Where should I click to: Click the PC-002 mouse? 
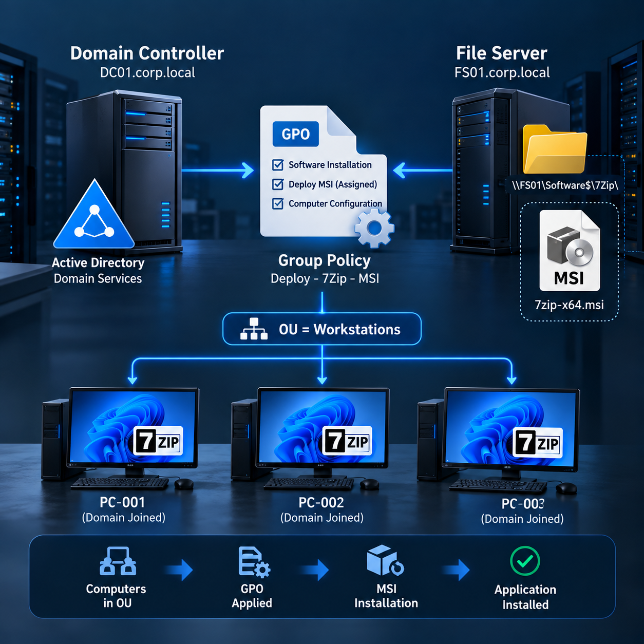click(370, 484)
